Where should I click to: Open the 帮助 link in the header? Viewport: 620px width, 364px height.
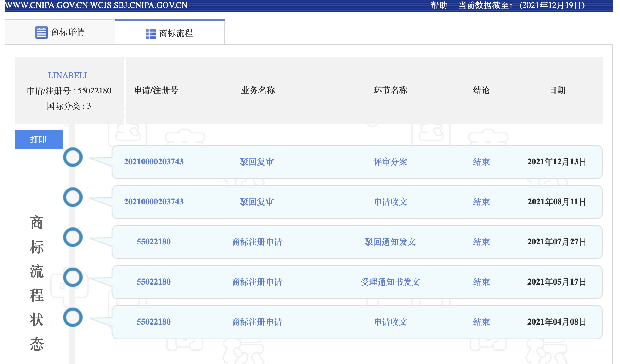[x=439, y=5]
